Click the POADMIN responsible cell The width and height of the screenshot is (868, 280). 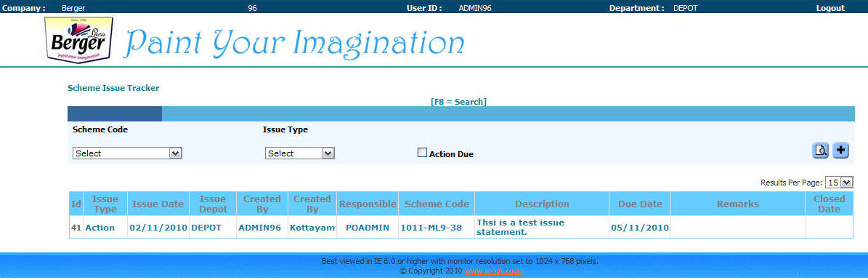click(x=368, y=228)
